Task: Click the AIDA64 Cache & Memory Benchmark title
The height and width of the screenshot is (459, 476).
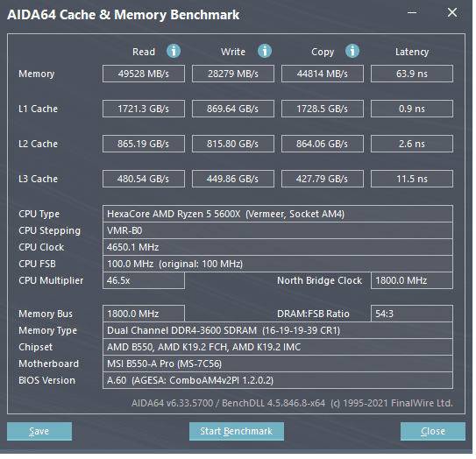Action: [124, 15]
